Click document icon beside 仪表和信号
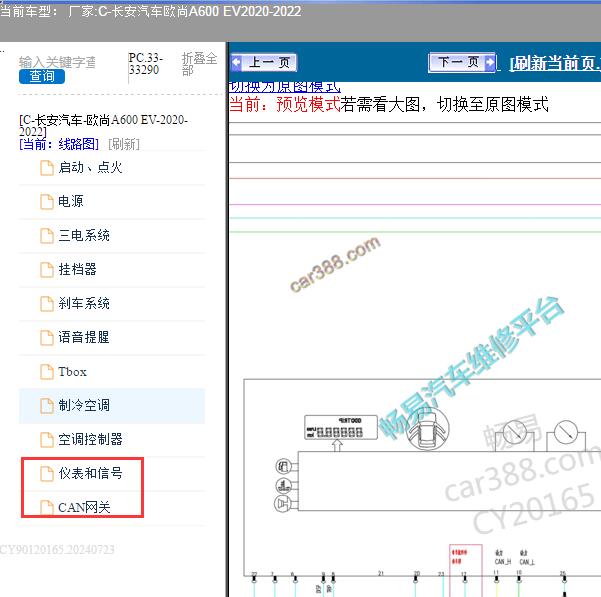The image size is (601, 597). click(47, 474)
